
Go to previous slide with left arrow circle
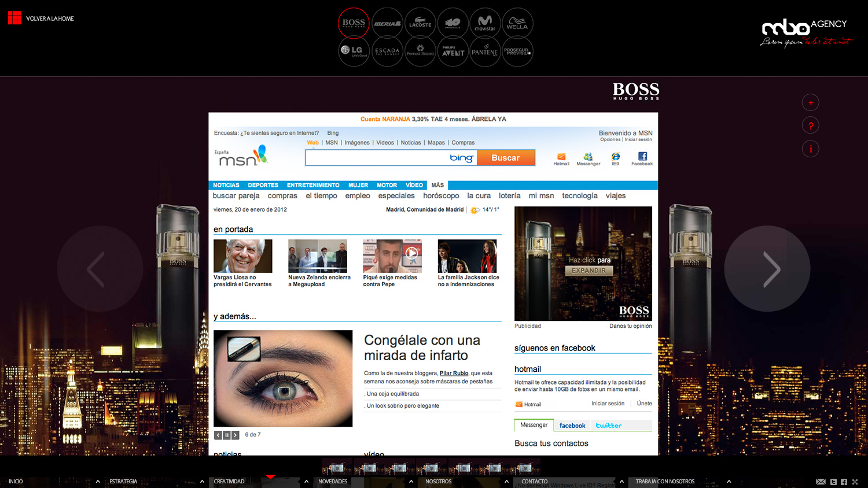pyautogui.click(x=100, y=269)
